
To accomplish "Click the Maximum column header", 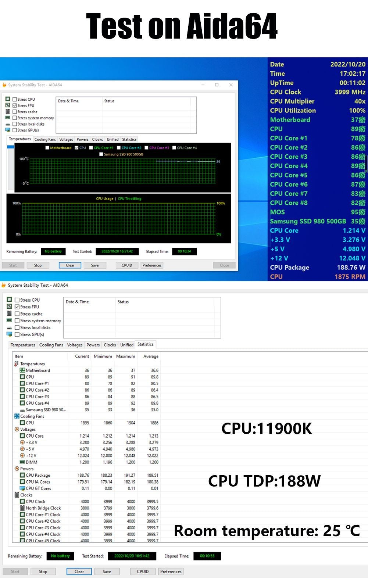I will (125, 356).
